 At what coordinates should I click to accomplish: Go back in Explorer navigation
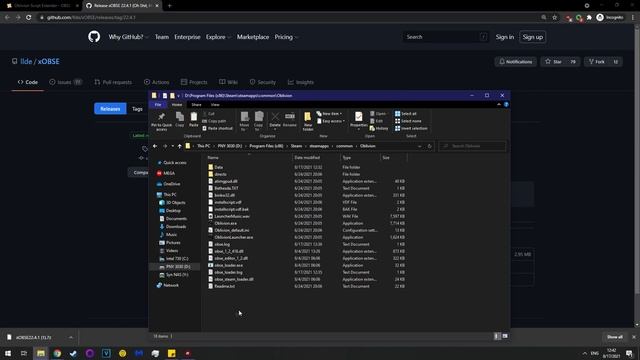pyautogui.click(x=155, y=146)
